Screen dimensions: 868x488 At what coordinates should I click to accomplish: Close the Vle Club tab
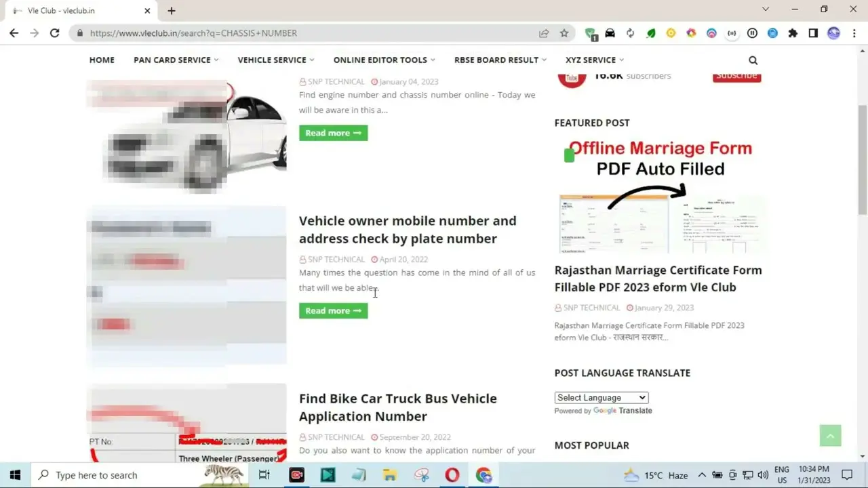(x=147, y=11)
